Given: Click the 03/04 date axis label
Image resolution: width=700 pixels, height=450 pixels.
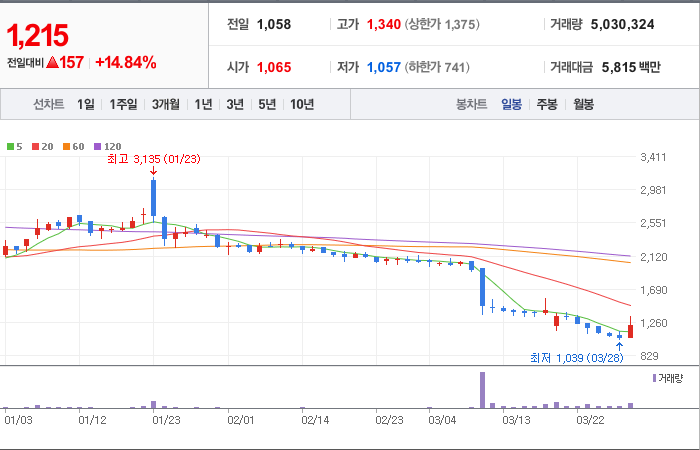Looking at the screenshot, I should click(x=442, y=420).
